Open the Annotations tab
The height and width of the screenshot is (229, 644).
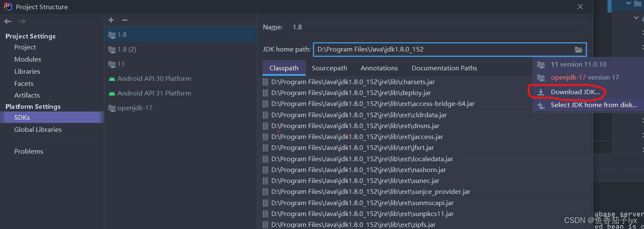point(379,68)
